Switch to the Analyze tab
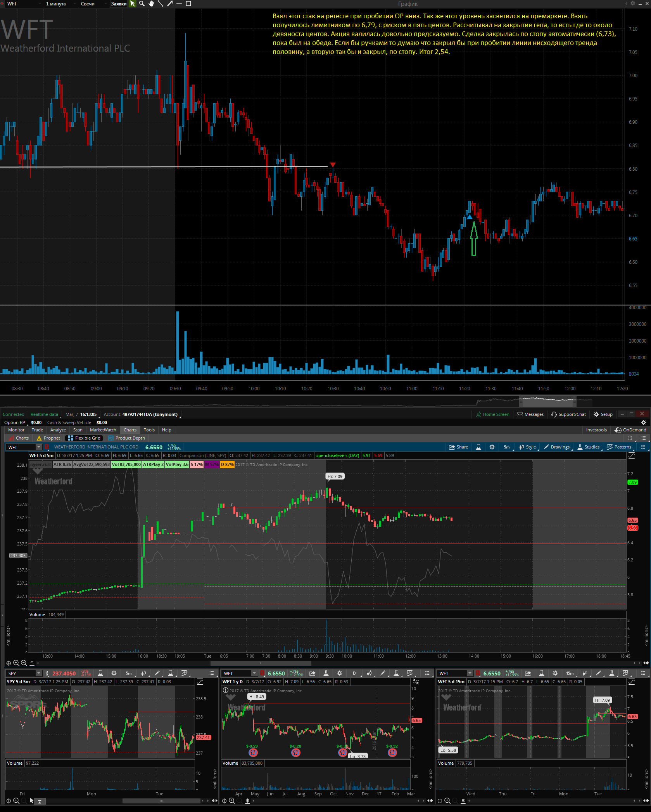The image size is (651, 812). [x=58, y=430]
